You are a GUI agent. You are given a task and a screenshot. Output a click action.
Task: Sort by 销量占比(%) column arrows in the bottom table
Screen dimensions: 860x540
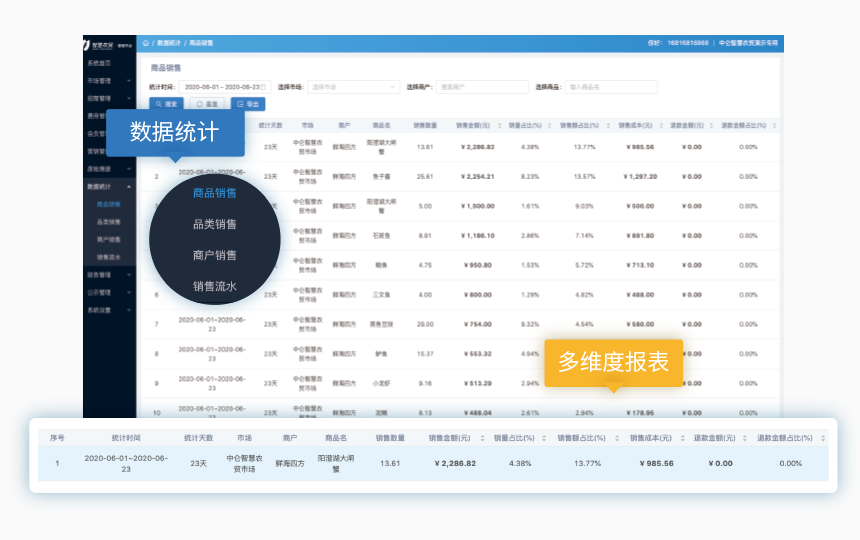[544, 438]
